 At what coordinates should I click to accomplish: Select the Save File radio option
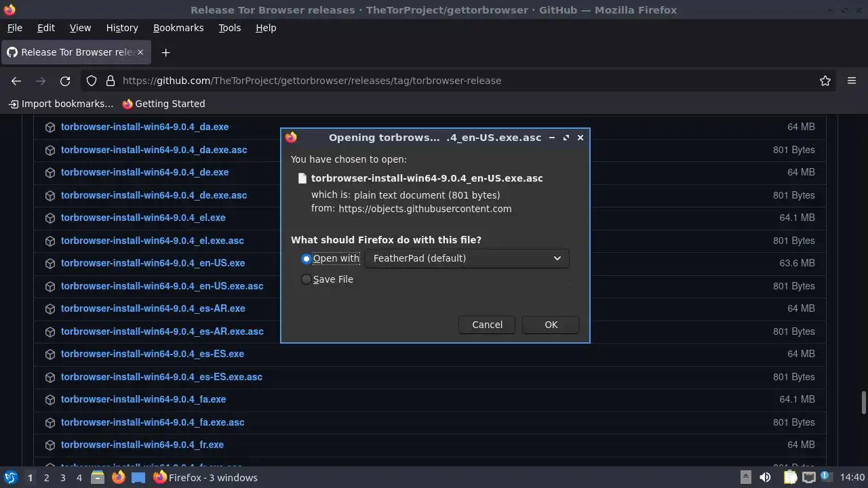click(307, 279)
